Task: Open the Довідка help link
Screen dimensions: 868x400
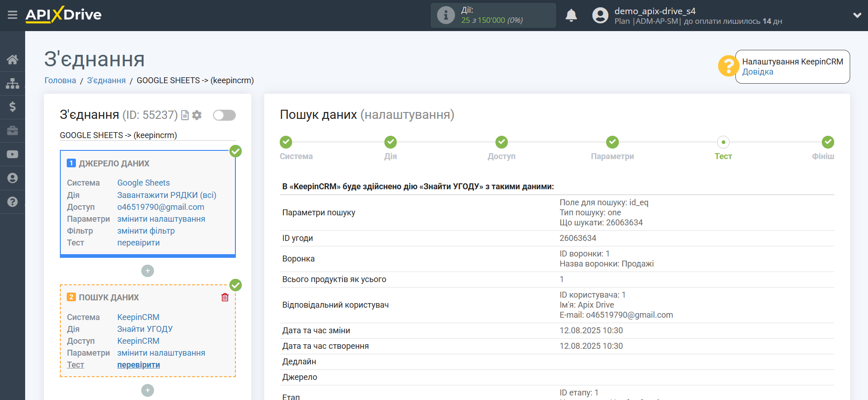Action: [757, 72]
